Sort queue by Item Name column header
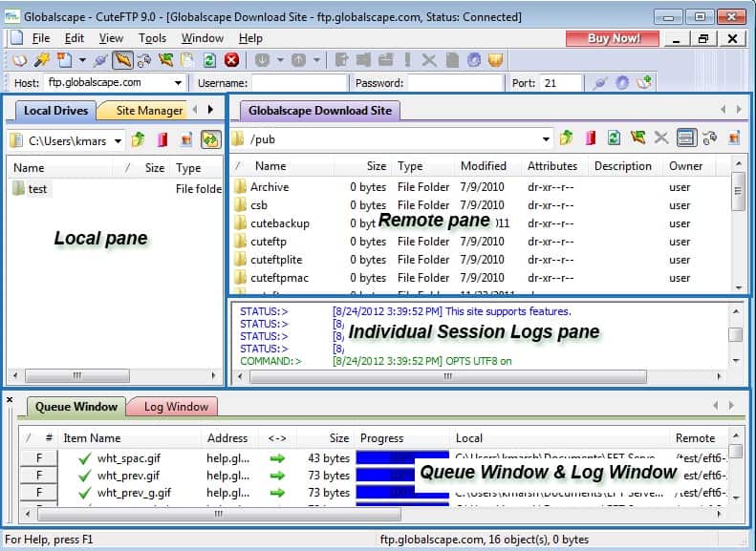The height and width of the screenshot is (551, 756). point(92,437)
